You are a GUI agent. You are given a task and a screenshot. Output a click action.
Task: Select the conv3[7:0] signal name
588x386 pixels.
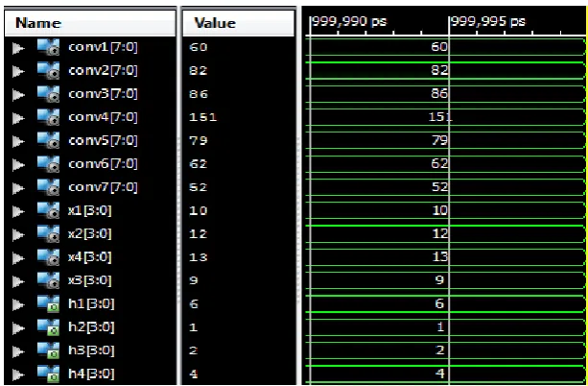point(104,93)
